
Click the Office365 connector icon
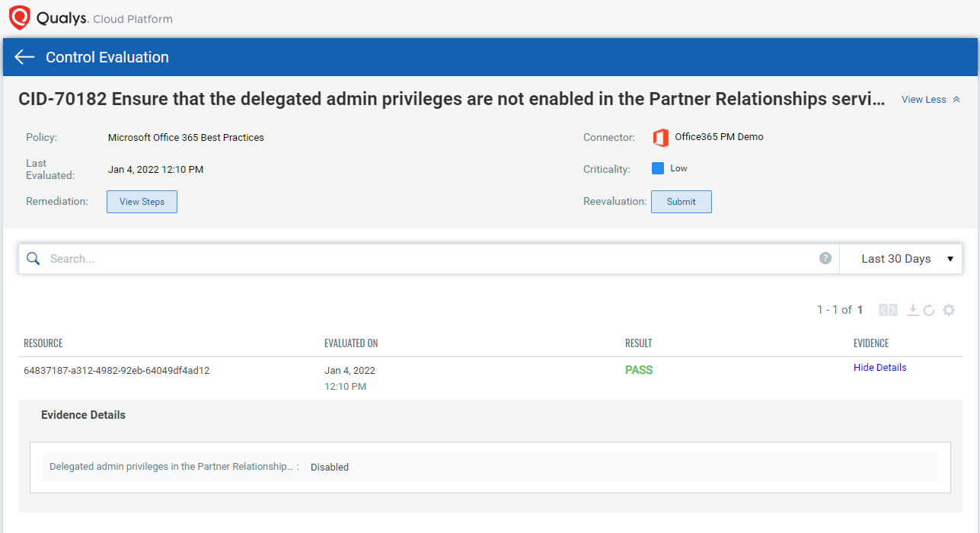pyautogui.click(x=660, y=138)
